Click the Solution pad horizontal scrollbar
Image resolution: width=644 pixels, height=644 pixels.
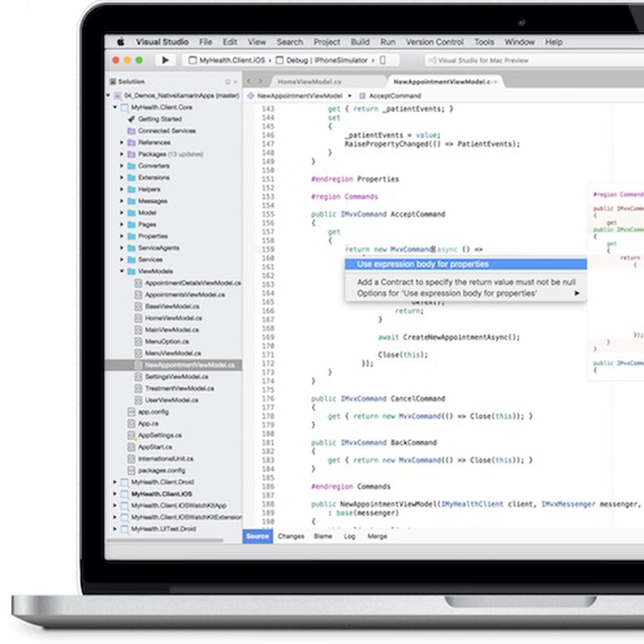click(165, 540)
